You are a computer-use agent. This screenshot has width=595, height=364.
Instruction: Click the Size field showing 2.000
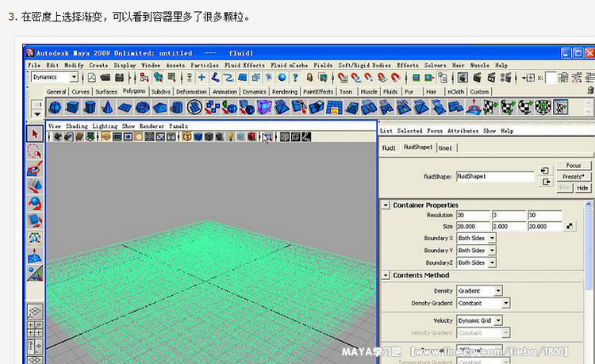[509, 226]
